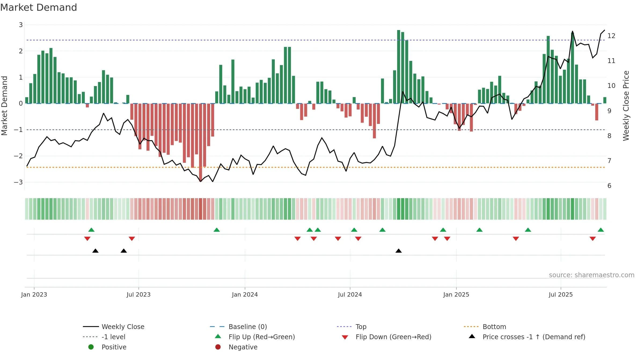Click the 'Jan 2023' x-axis label
Image resolution: width=644 pixels, height=362 pixels.
click(34, 295)
